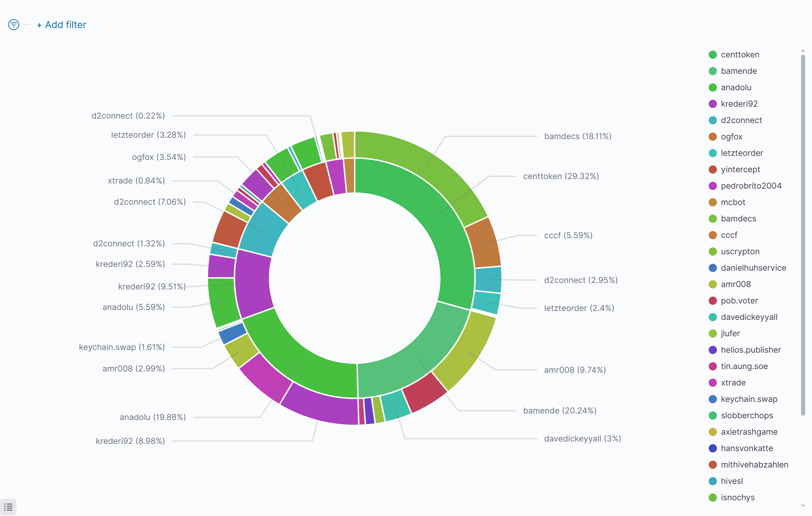Select isnochys entry in legend
Image resolution: width=812 pixels, height=516 pixels.
(x=737, y=498)
